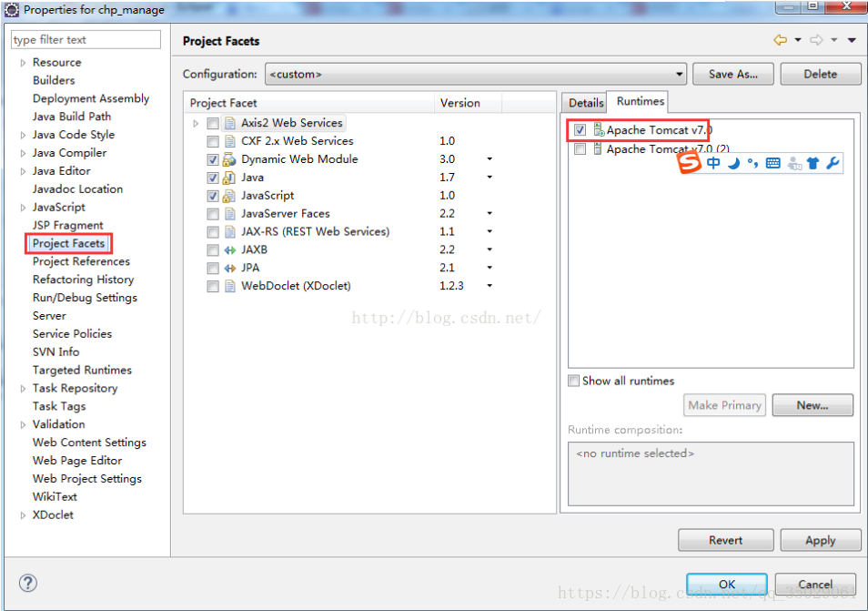Open the help question mark icon
Viewport: 868px width, 611px height.
pyautogui.click(x=27, y=583)
